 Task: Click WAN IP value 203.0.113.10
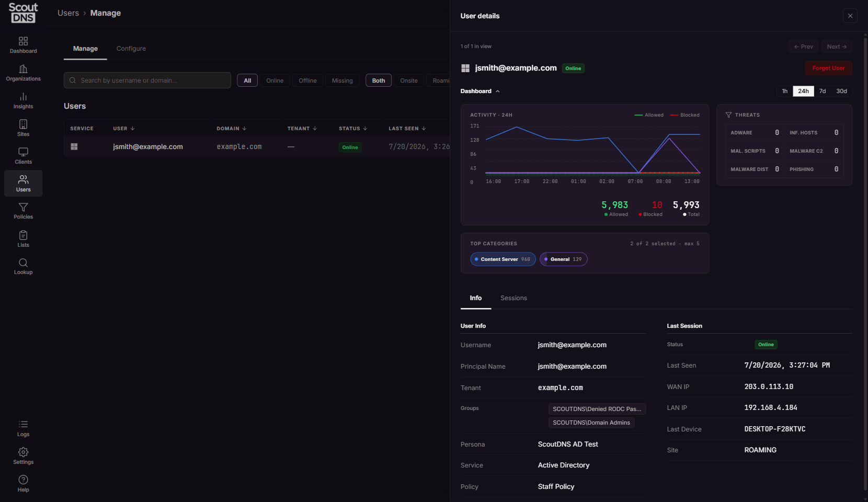[x=769, y=387]
